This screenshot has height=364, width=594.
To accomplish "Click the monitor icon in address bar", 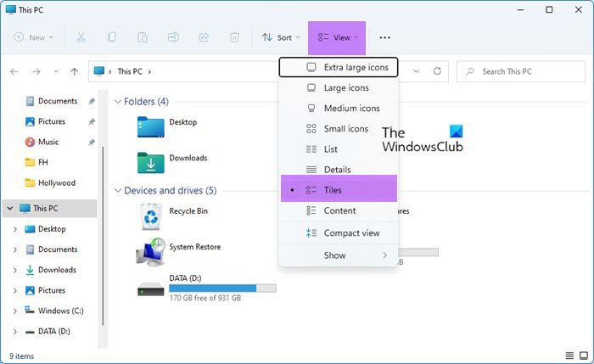I will [99, 71].
